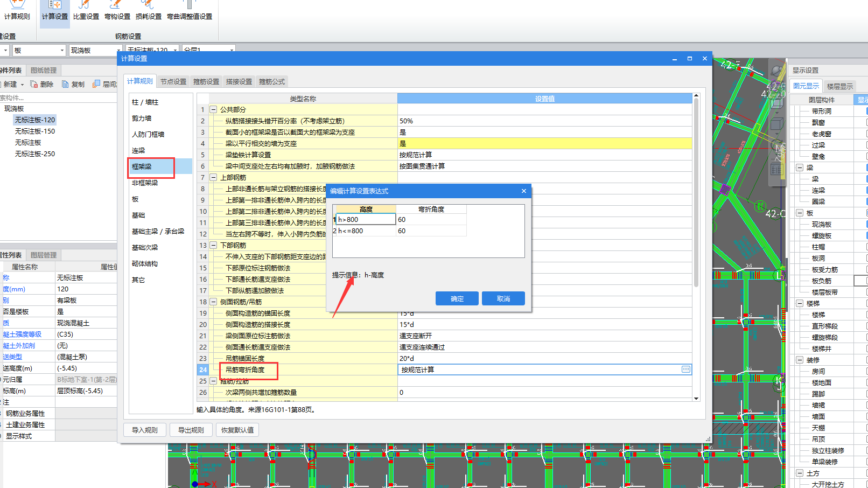Click the h>800 height input cell
The height and width of the screenshot is (488, 868).
click(x=366, y=219)
